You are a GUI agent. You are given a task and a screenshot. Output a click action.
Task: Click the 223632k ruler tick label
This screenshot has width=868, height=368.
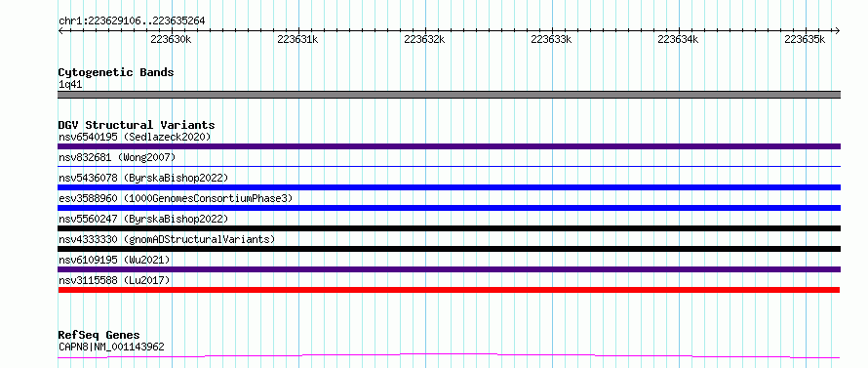click(x=424, y=39)
